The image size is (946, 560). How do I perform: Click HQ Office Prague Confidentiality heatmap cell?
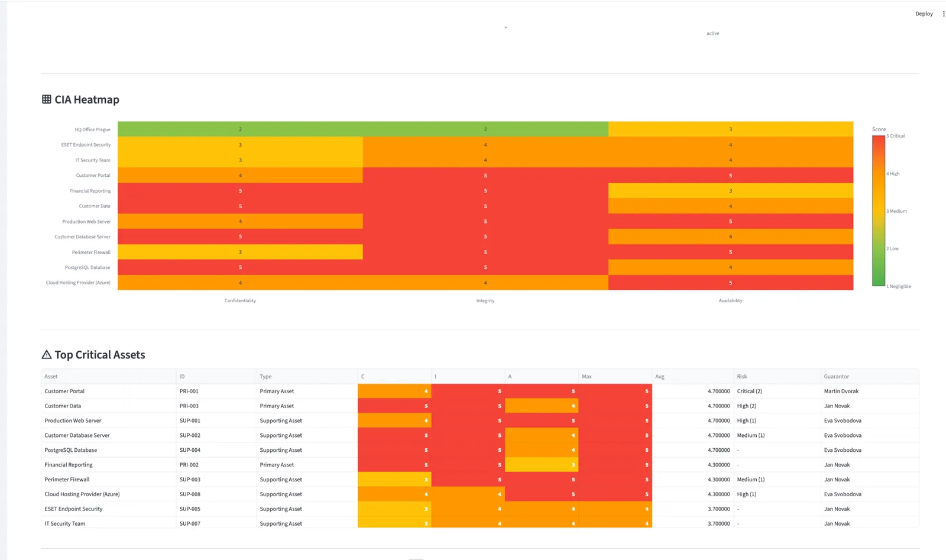(x=240, y=129)
